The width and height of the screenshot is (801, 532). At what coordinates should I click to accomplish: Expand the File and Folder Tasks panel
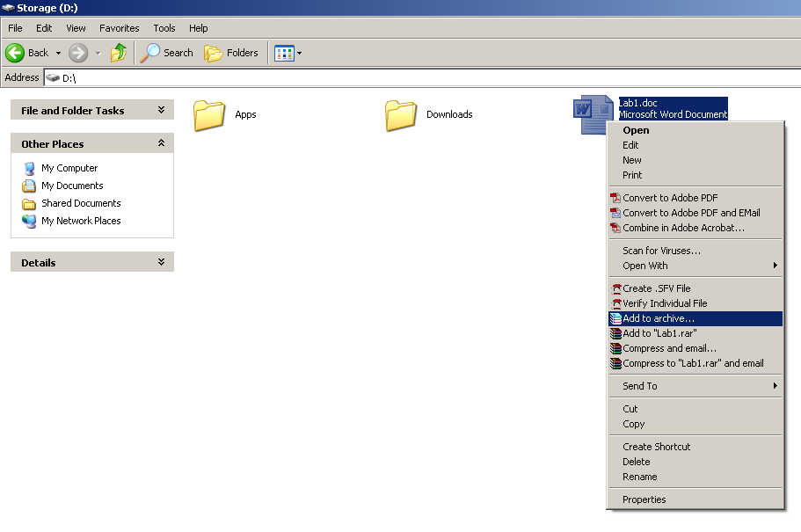pyautogui.click(x=162, y=110)
